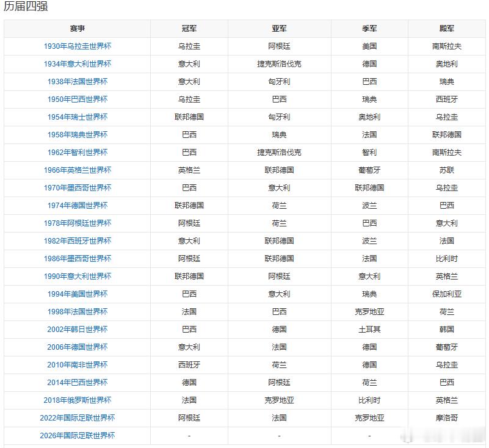Select 西班牙 in the 1950 row

click(447, 99)
